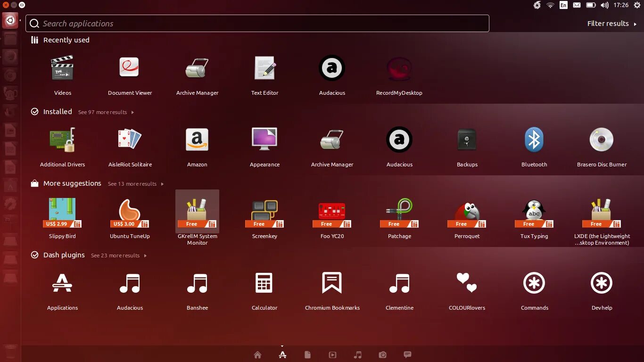Select Patchage suggestion
644x362 pixels.
click(x=399, y=218)
